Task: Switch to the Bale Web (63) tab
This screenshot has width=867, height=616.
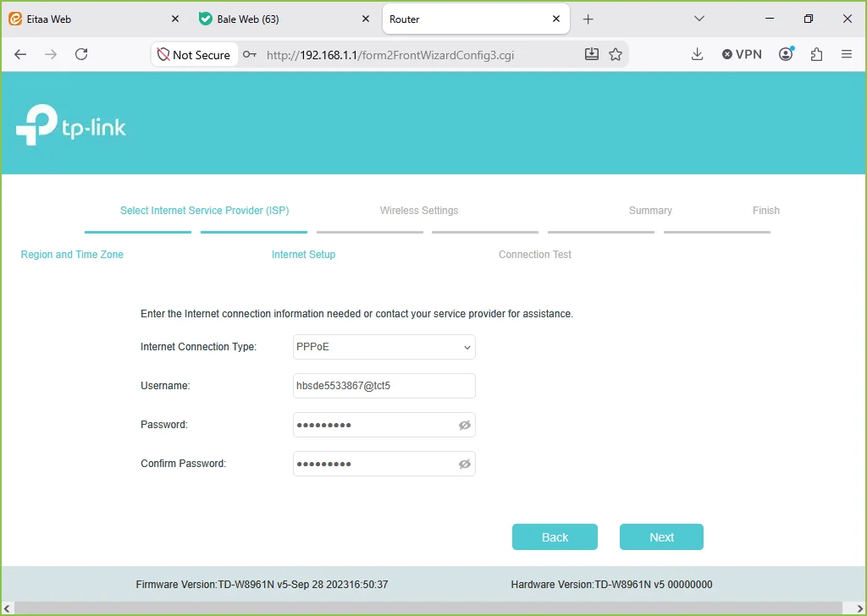Action: click(x=284, y=19)
